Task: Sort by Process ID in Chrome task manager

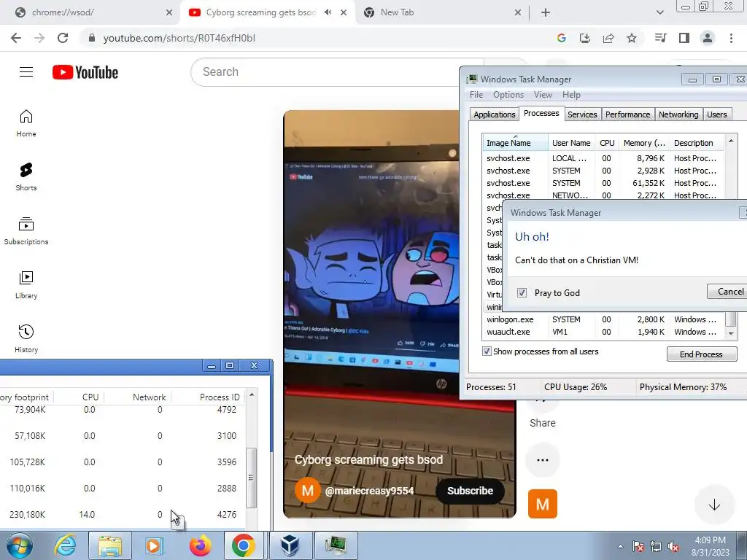Action: tap(220, 397)
